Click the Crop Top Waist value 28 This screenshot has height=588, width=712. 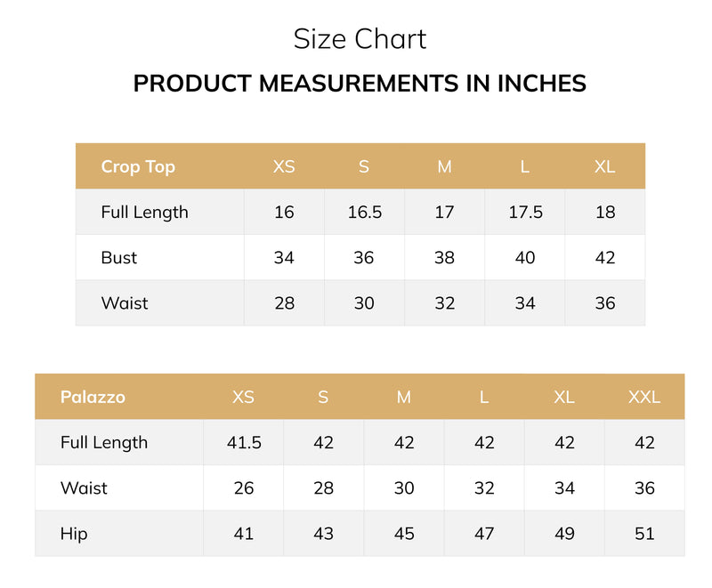[284, 303]
